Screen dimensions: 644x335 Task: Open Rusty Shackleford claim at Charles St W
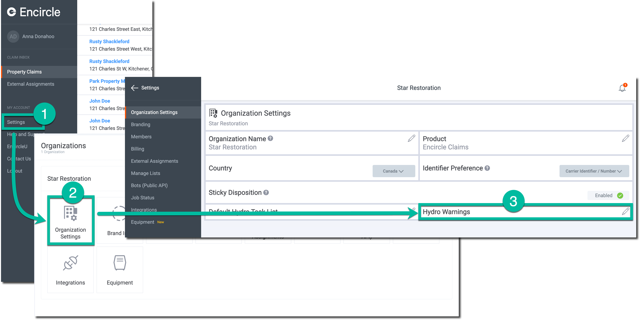[x=109, y=61]
